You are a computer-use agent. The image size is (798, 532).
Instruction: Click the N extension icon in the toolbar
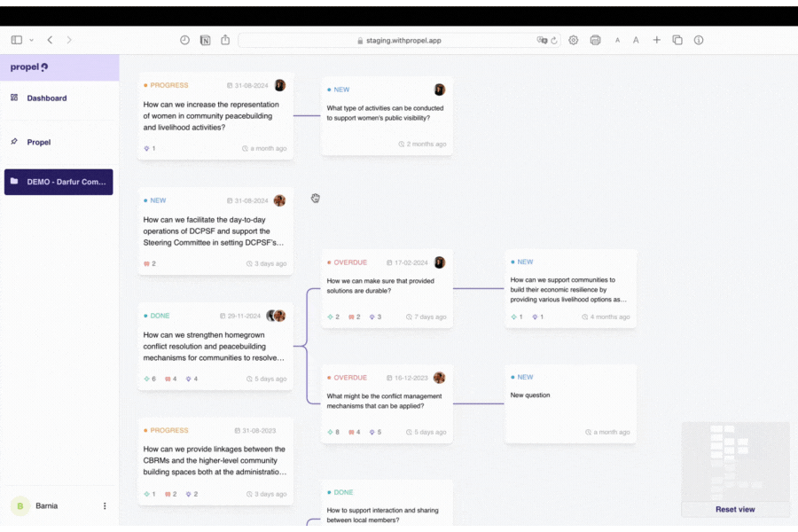tap(205, 39)
